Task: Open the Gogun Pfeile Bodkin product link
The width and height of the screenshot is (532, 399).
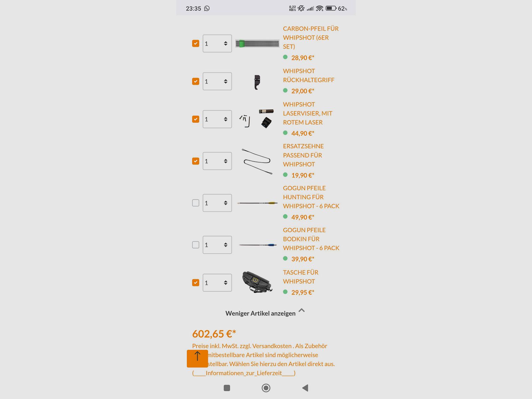Action: click(x=311, y=239)
